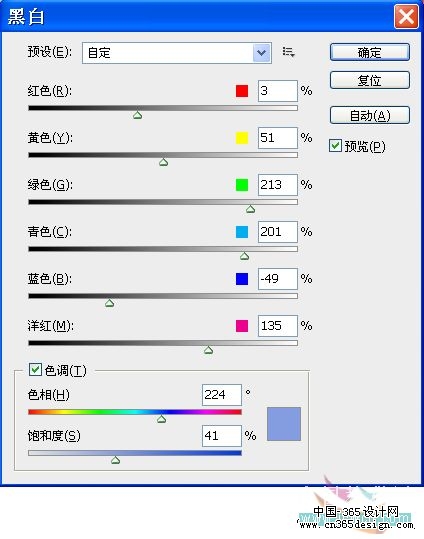
Task: Click the 色相 hue value input field
Action: click(x=222, y=395)
